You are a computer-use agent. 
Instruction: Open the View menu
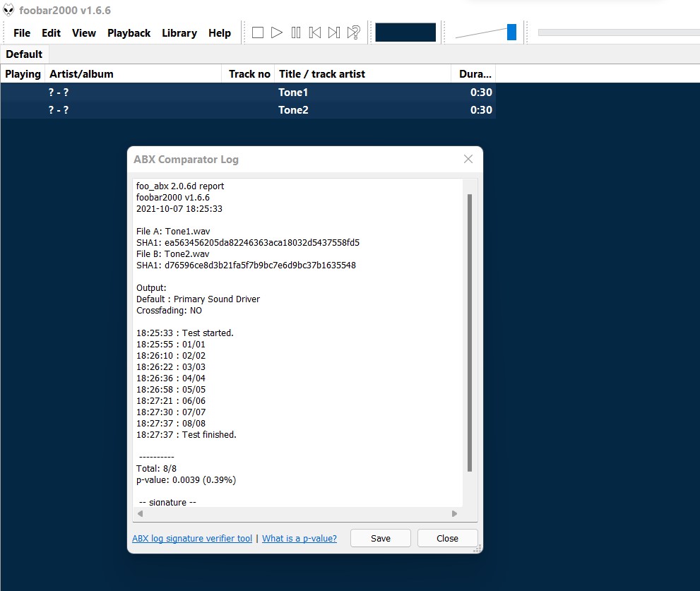tap(84, 33)
